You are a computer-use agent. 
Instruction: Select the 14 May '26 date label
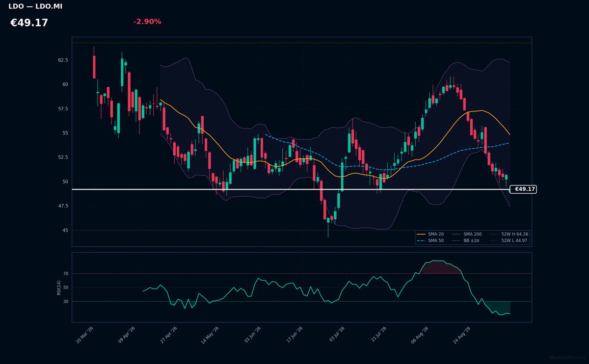click(210, 335)
